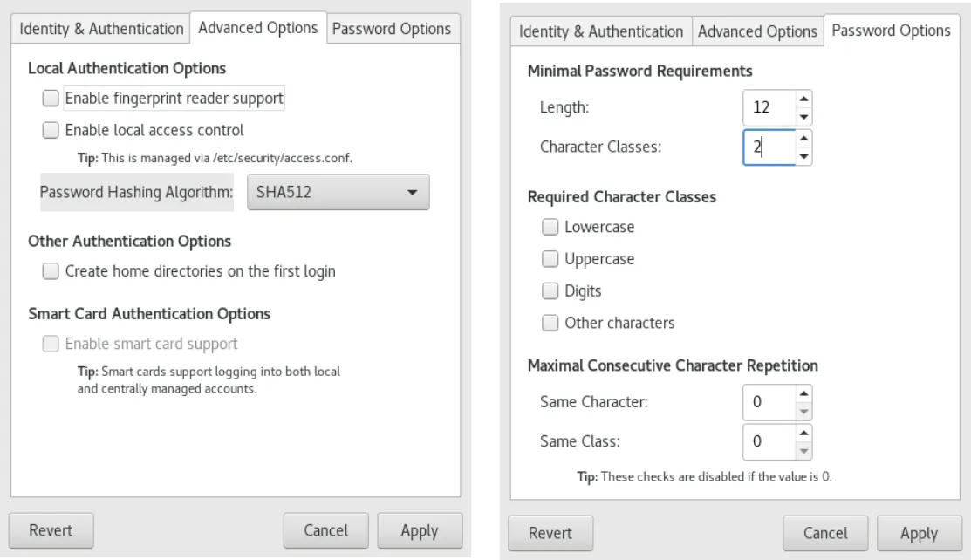971x560 pixels.
Task: Decrease the Length value
Action: 803,116
